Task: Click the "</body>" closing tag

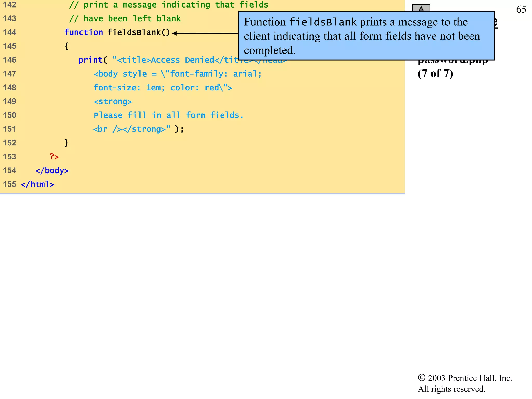Action: 52,170
